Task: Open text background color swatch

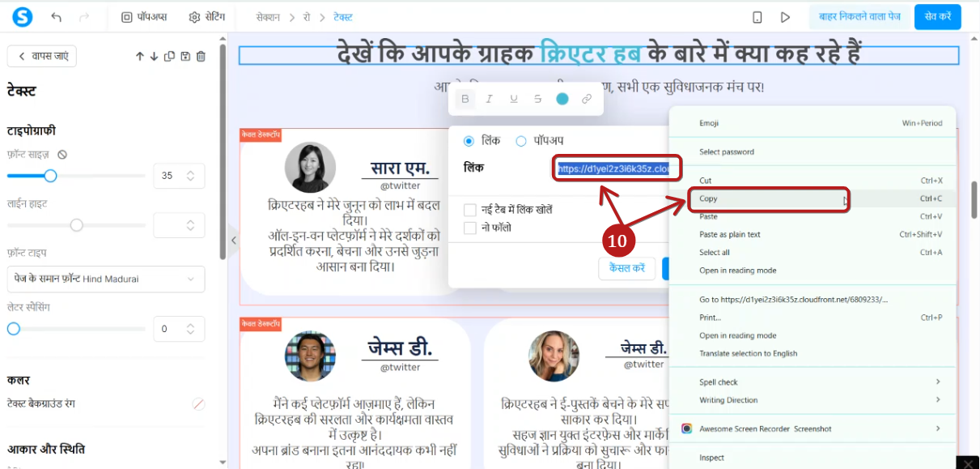Action: point(198,403)
